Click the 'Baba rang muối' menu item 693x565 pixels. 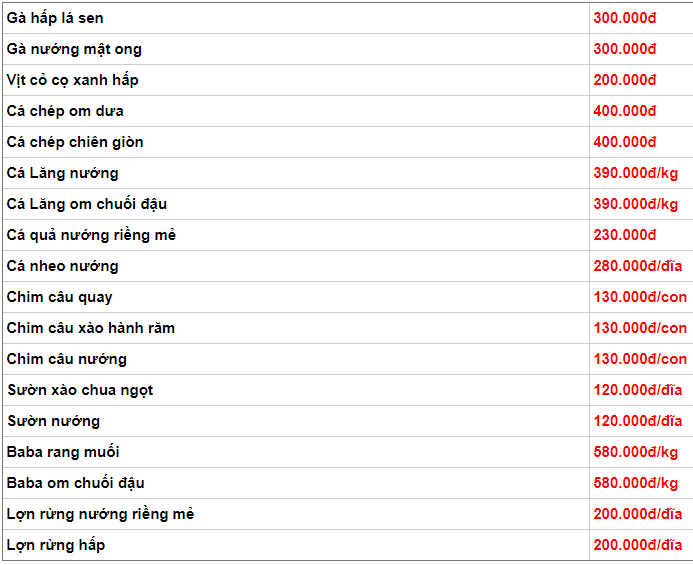tap(63, 452)
